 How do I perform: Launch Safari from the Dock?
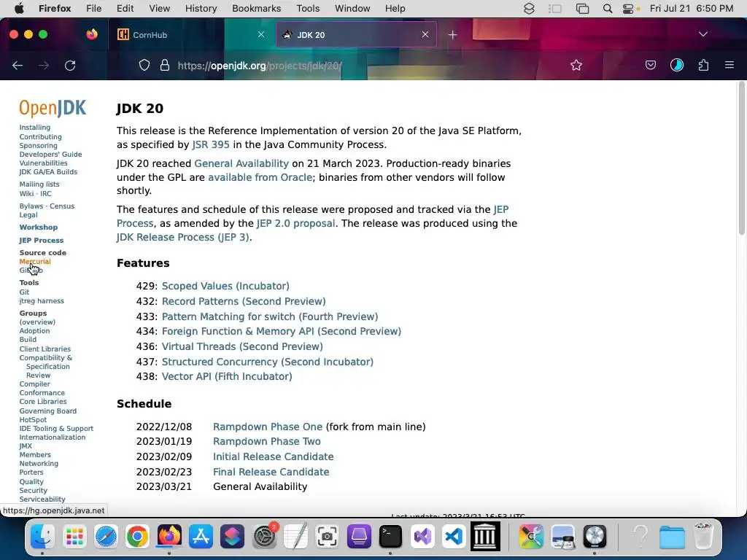pyautogui.click(x=106, y=537)
